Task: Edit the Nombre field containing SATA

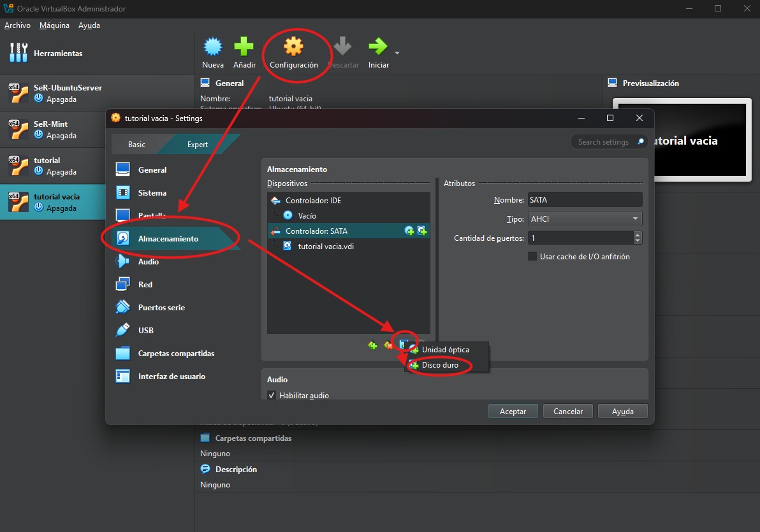Action: [x=585, y=199]
